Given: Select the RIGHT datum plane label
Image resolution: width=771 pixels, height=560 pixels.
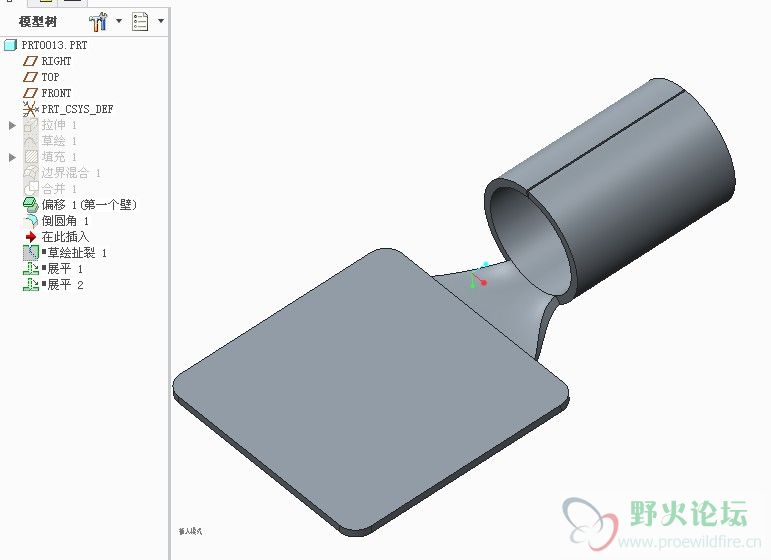Looking at the screenshot, I should click(x=56, y=61).
